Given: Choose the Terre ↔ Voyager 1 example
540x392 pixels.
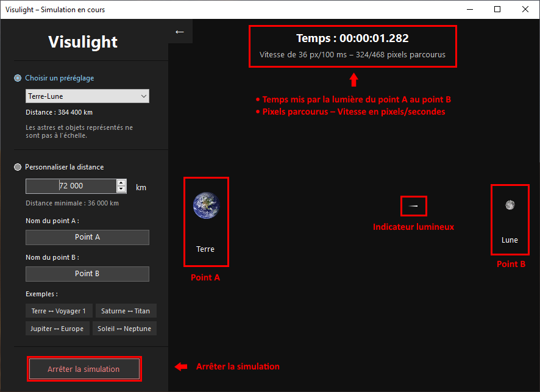Looking at the screenshot, I should pos(59,311).
